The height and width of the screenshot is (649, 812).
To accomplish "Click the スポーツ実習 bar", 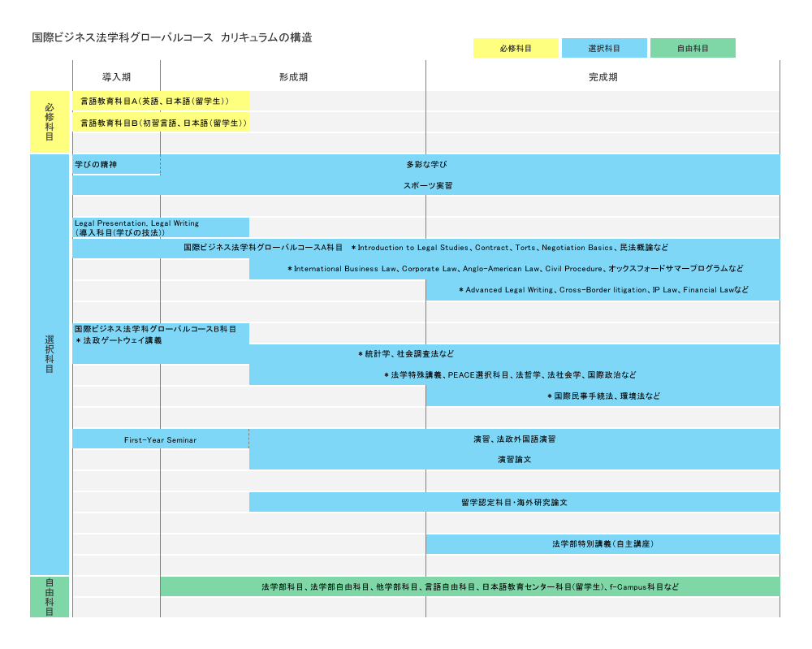I will (x=426, y=185).
